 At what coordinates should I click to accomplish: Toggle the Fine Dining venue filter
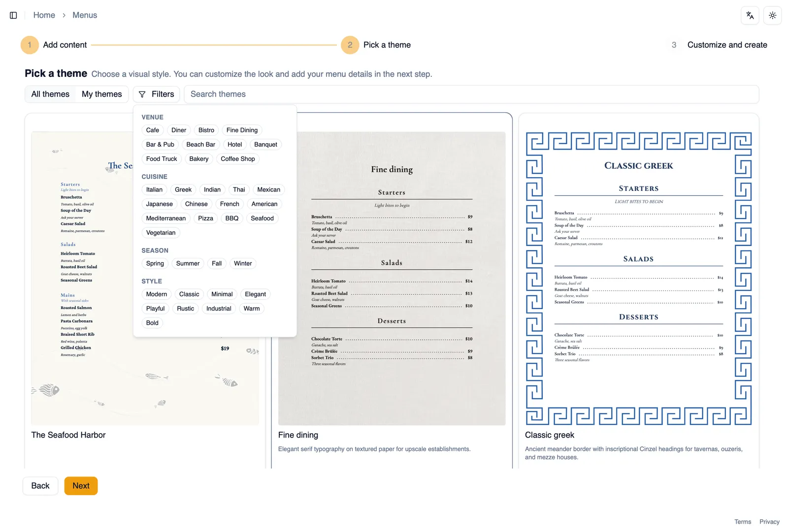pos(242,130)
